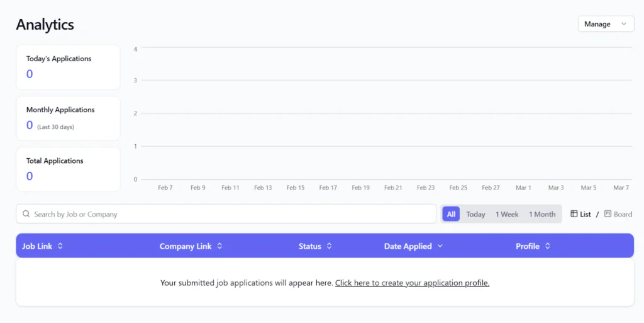644x323 pixels.
Task: Click the create application profile link
Action: coord(412,283)
